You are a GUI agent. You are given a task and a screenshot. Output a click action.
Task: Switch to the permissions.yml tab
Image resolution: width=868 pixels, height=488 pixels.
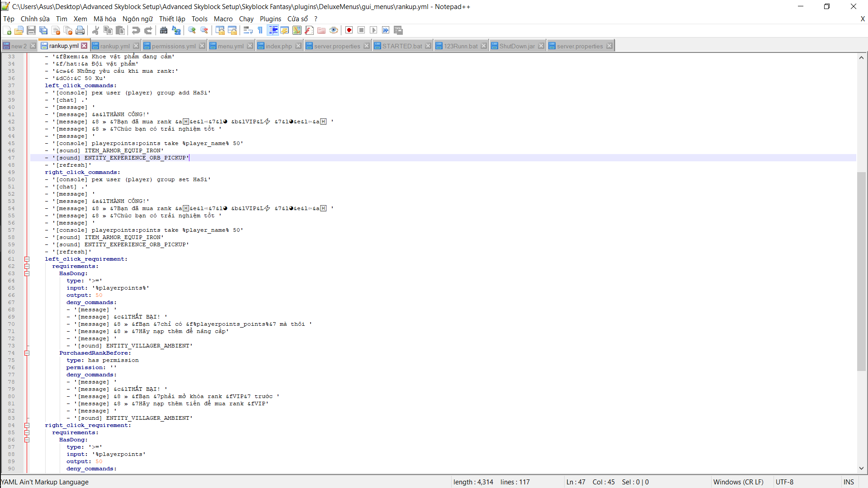click(174, 46)
